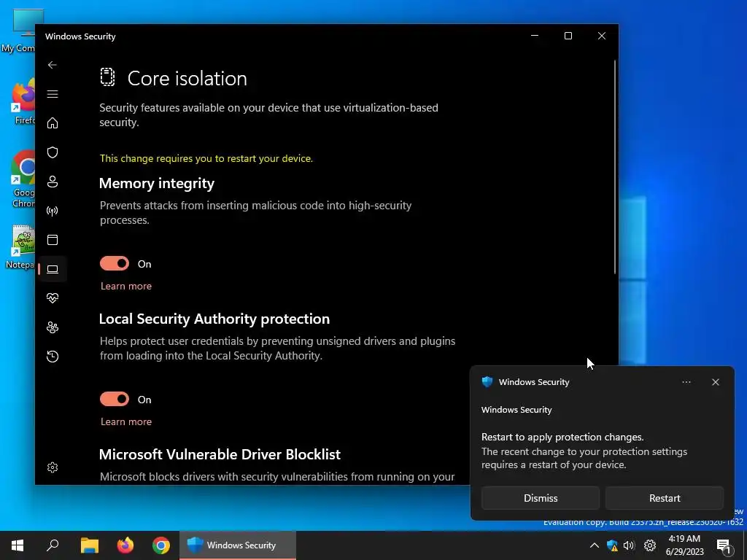Select the My Computer desktop icon
The width and height of the screenshot is (747, 560).
(x=19, y=31)
